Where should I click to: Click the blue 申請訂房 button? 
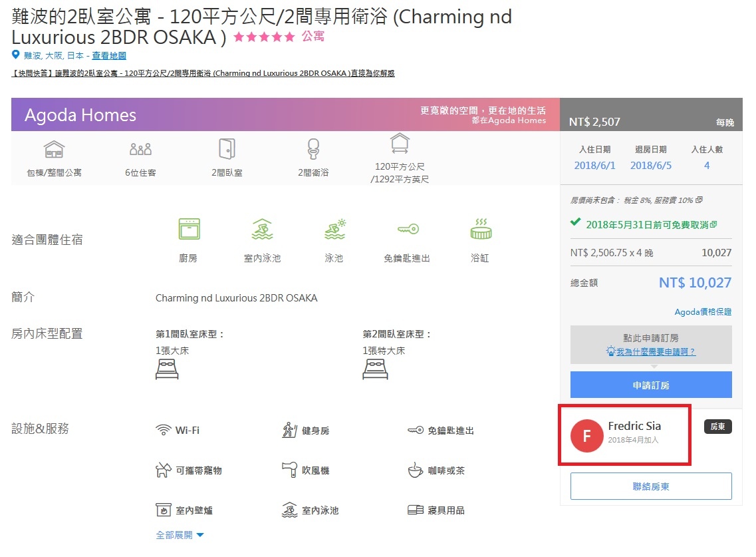point(651,385)
